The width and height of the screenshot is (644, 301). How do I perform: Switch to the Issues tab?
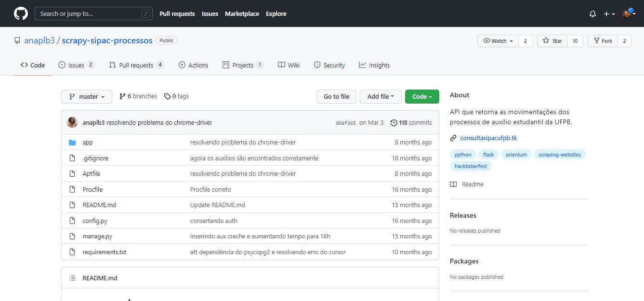click(76, 65)
